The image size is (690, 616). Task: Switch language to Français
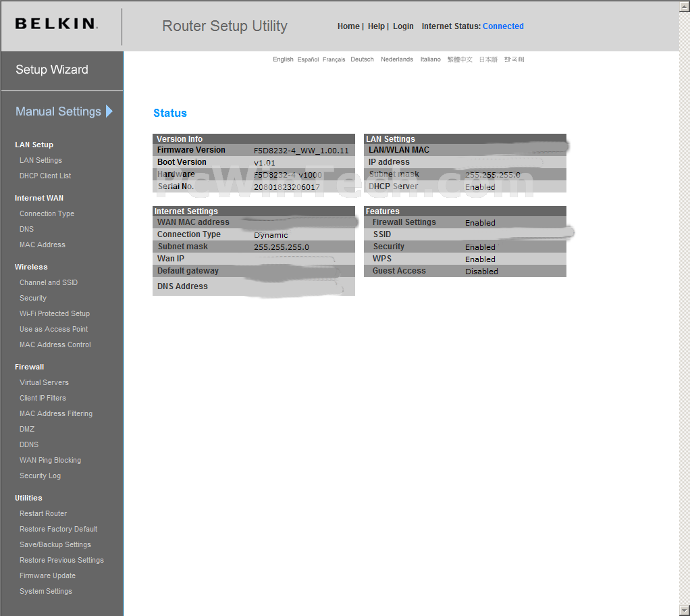coord(334,59)
